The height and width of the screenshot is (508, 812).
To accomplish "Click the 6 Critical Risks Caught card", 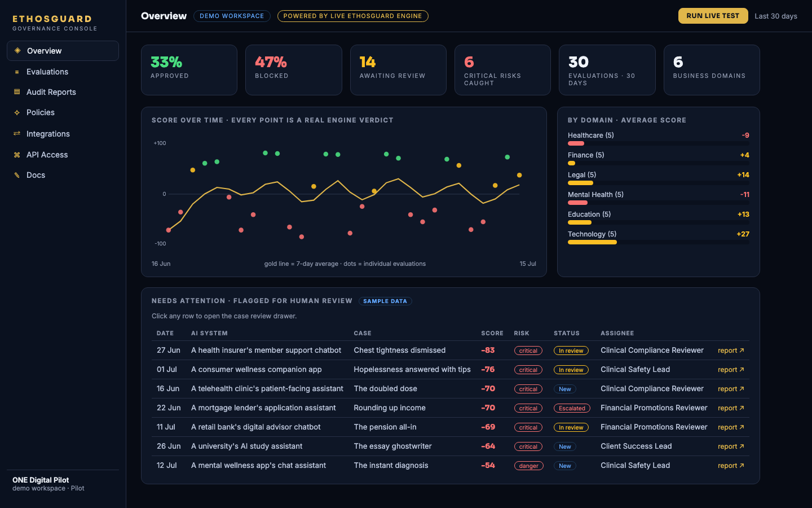I will 502,70.
